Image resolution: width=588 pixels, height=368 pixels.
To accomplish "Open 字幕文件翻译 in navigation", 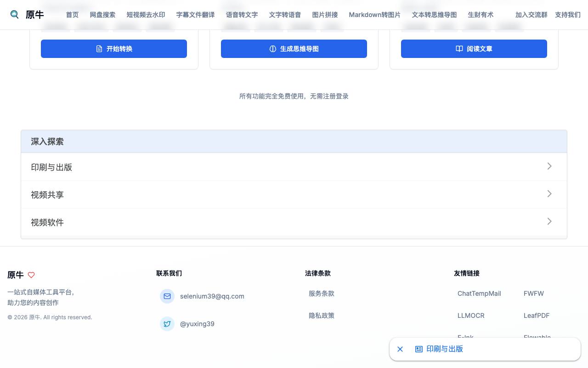I will pyautogui.click(x=196, y=15).
